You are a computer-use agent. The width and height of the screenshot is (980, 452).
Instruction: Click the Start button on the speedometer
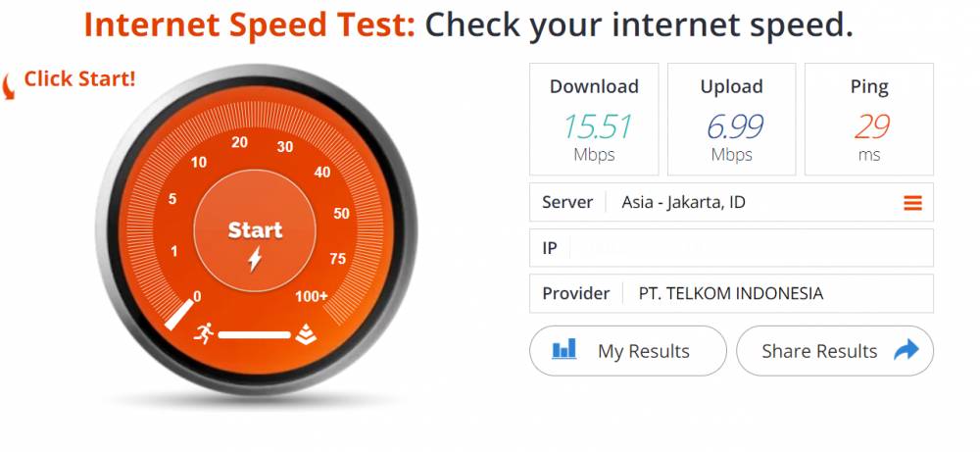[x=255, y=232]
